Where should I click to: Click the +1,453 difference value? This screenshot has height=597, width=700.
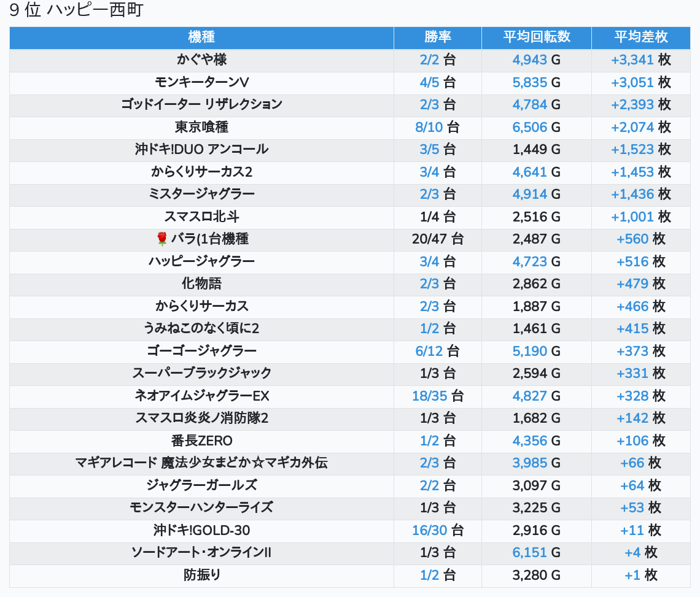click(x=632, y=172)
